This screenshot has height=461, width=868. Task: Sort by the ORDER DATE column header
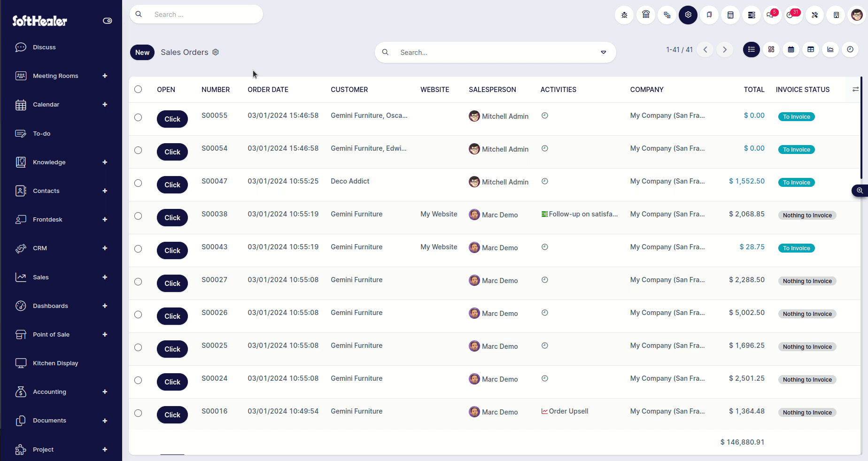click(x=268, y=89)
